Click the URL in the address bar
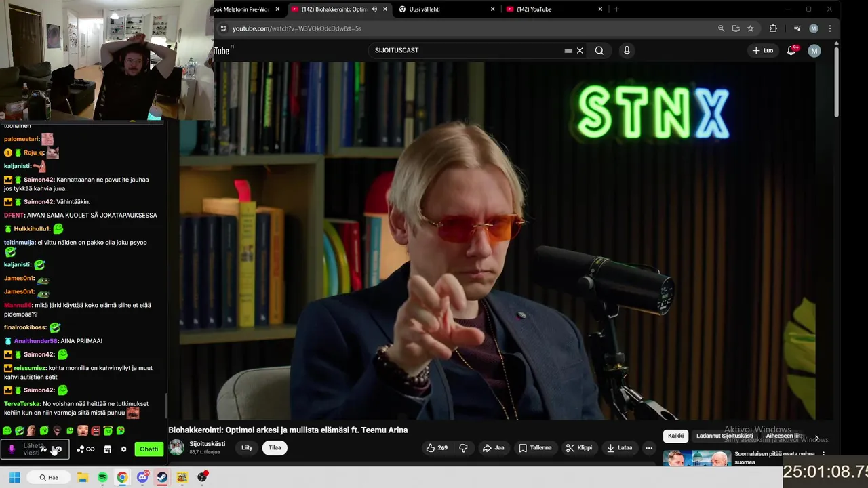The image size is (868, 488). (x=297, y=28)
